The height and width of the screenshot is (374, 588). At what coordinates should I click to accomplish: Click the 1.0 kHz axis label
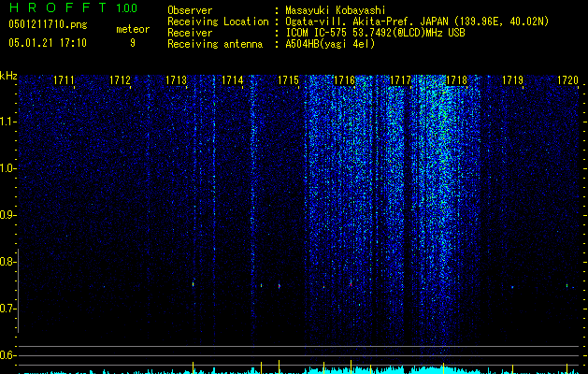coord(7,168)
